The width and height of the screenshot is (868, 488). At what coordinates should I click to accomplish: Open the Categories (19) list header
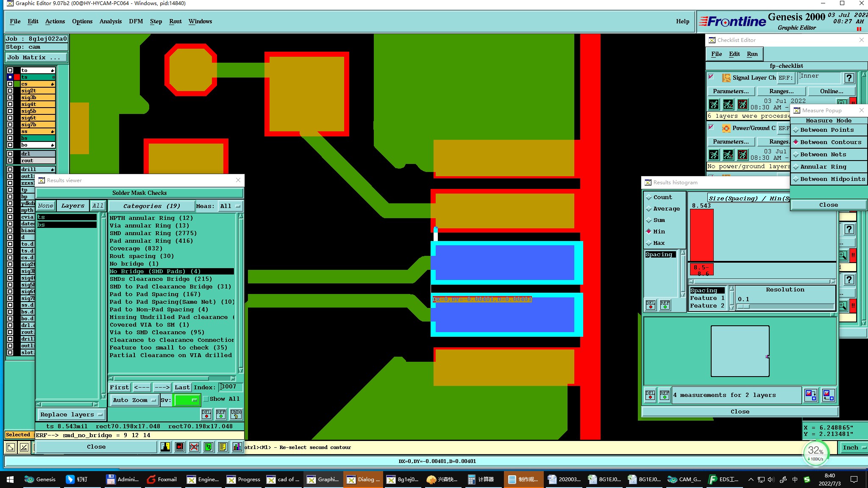tap(152, 206)
